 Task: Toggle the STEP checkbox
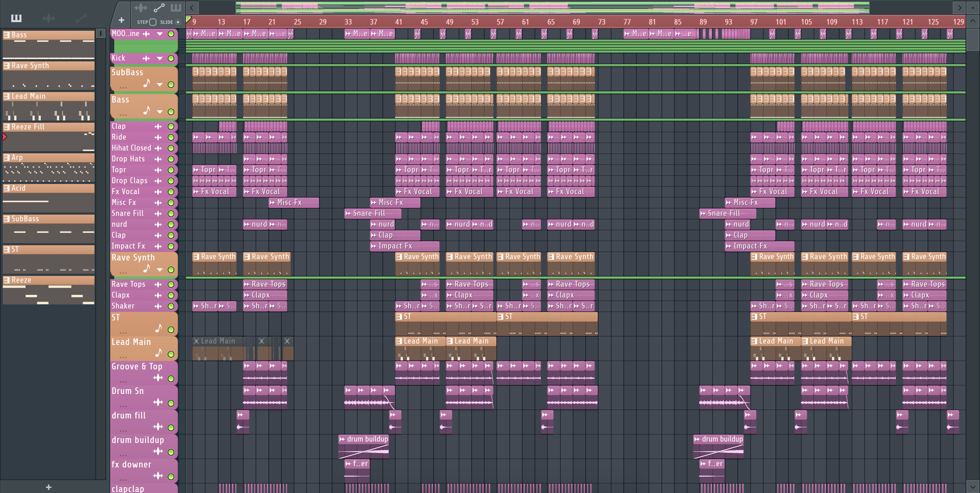(152, 22)
